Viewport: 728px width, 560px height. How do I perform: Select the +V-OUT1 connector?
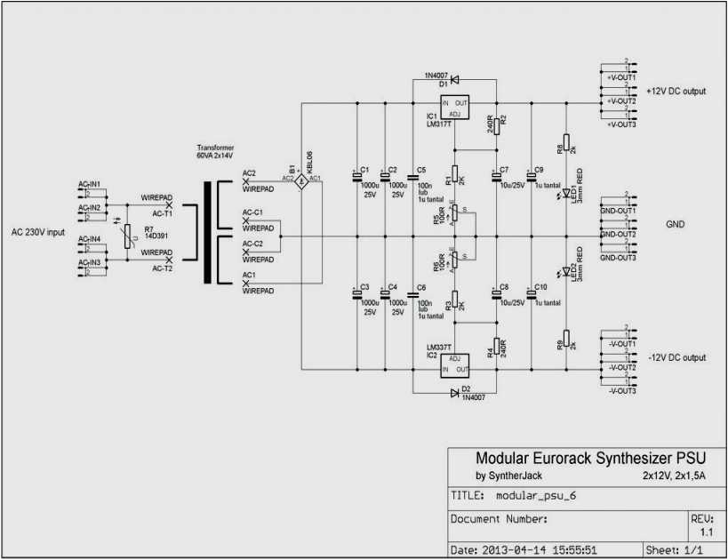pos(618,69)
